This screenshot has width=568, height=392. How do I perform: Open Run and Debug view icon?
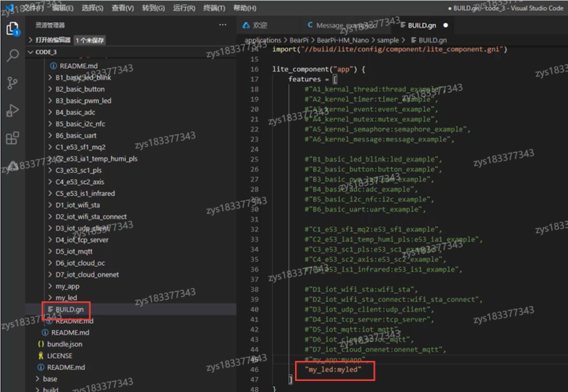12,111
